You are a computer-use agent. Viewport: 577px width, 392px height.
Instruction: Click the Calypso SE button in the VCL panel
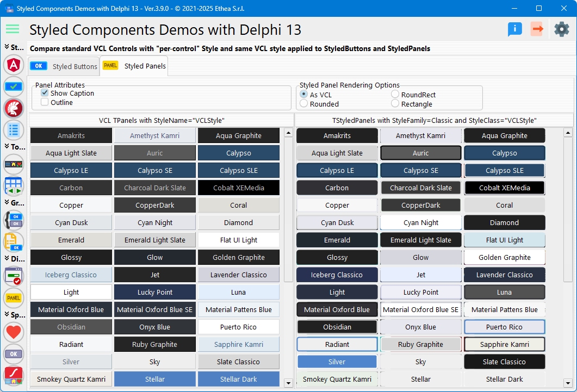tap(154, 170)
